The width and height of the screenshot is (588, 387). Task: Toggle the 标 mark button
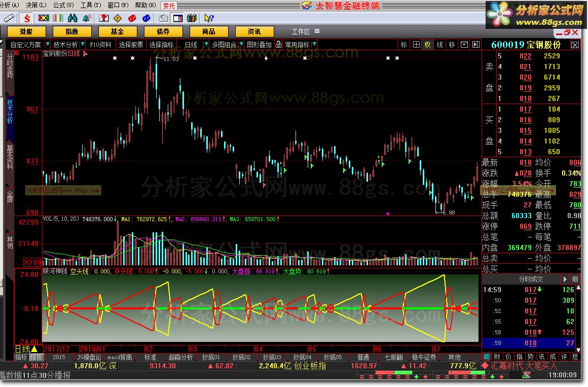pyautogui.click(x=404, y=45)
